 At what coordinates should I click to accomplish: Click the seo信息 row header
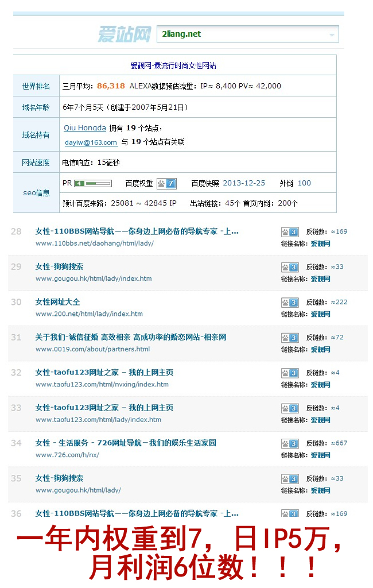coord(36,193)
